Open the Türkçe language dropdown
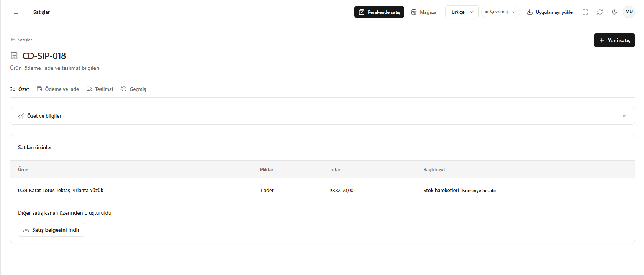This screenshot has height=275, width=644. [x=462, y=12]
